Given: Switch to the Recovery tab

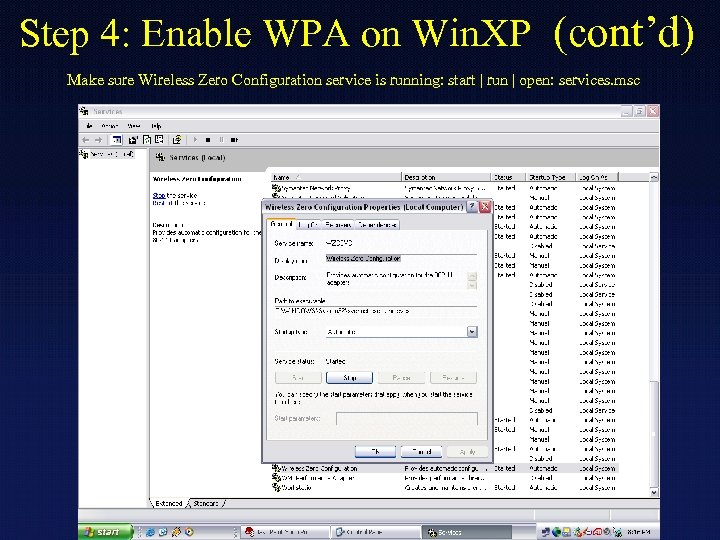Looking at the screenshot, I should pyautogui.click(x=338, y=225).
